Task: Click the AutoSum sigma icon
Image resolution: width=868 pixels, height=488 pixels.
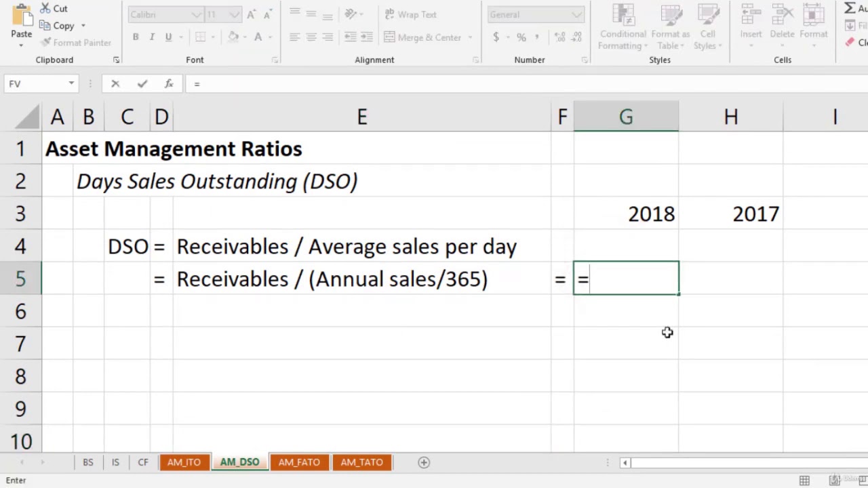Action: click(850, 8)
